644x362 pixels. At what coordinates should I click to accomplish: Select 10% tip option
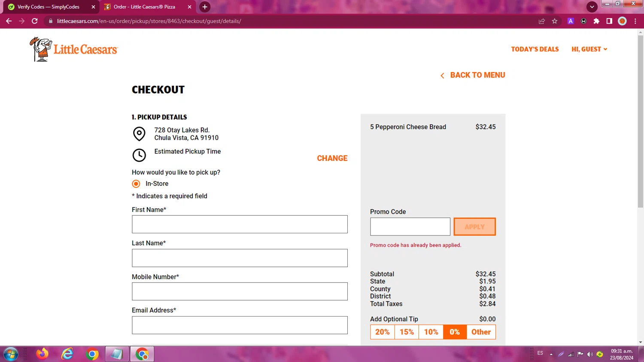point(431,332)
